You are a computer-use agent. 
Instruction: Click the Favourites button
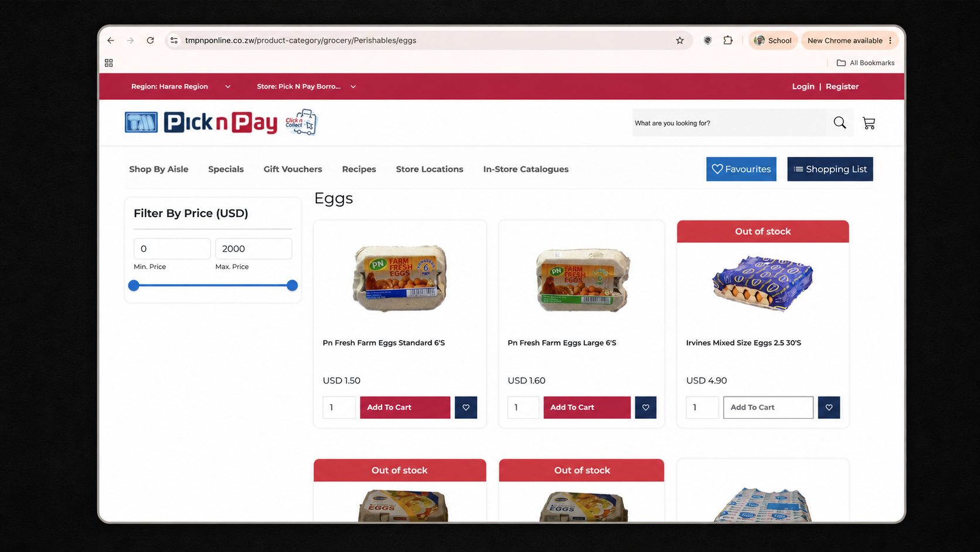coord(741,169)
